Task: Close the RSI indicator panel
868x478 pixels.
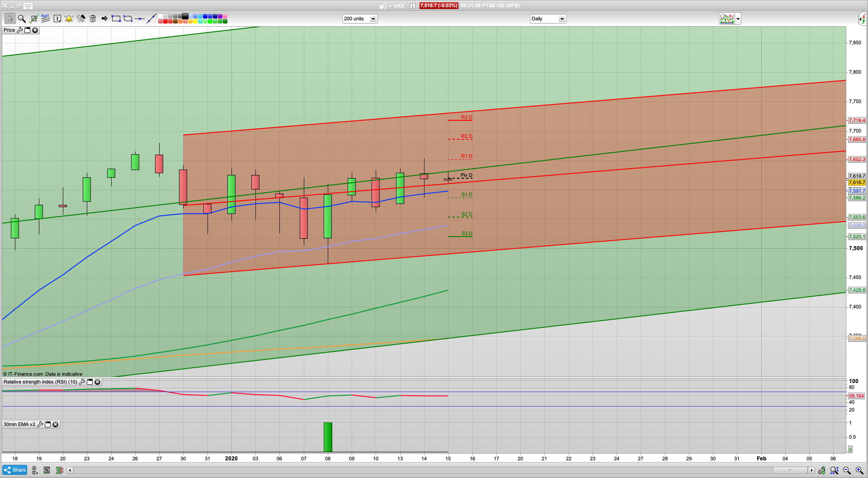Action: 97,382
